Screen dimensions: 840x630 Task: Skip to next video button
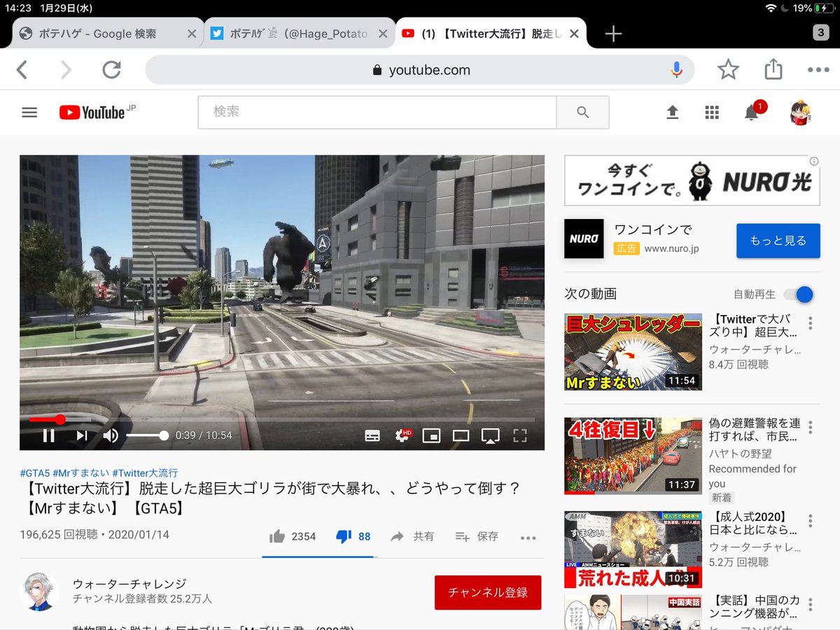tap(82, 435)
